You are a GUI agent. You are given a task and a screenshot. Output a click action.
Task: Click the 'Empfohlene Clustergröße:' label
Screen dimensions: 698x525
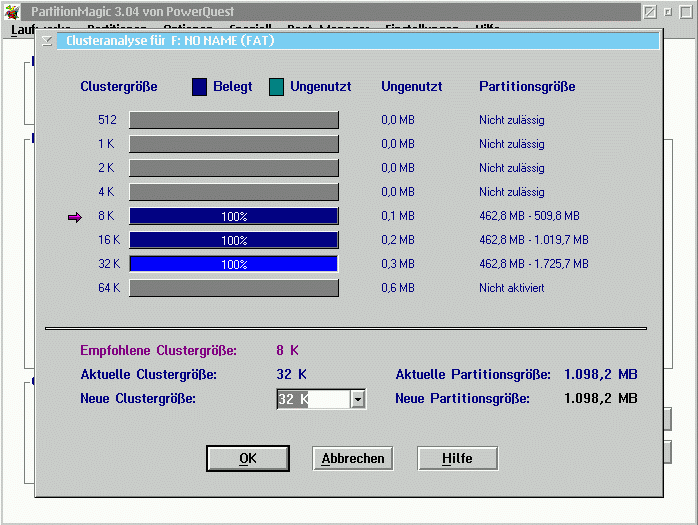158,351
